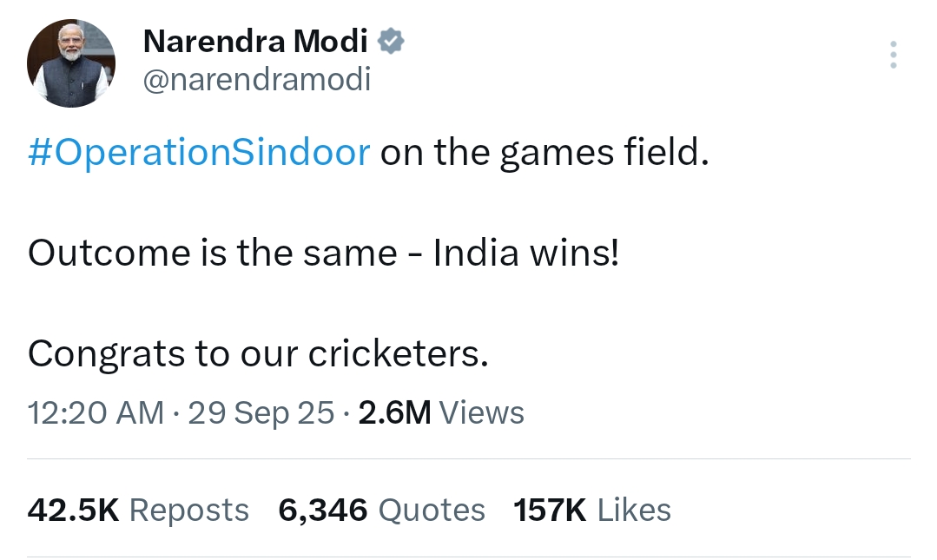This screenshot has height=560, width=937.
Task: Click the Views label
Action: pos(482,412)
